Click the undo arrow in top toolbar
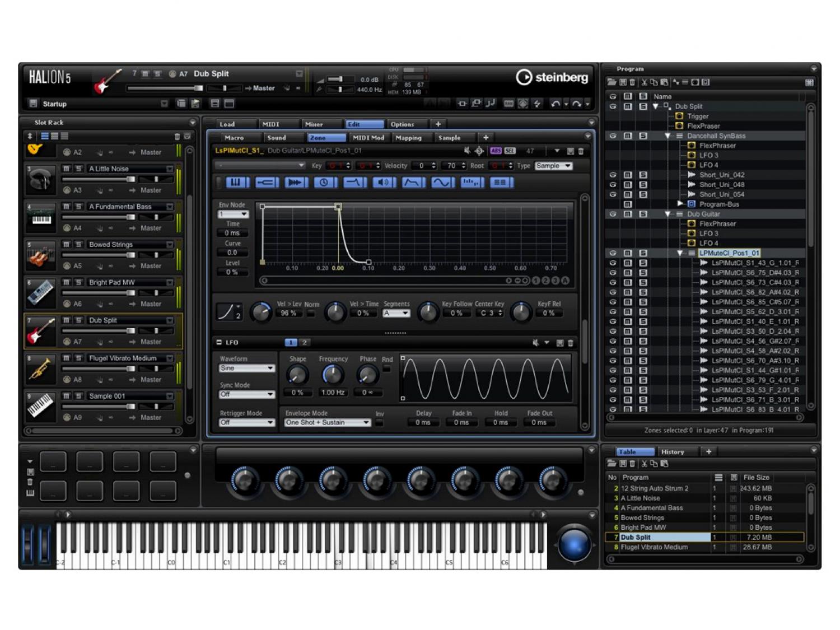840x630 pixels. point(555,104)
